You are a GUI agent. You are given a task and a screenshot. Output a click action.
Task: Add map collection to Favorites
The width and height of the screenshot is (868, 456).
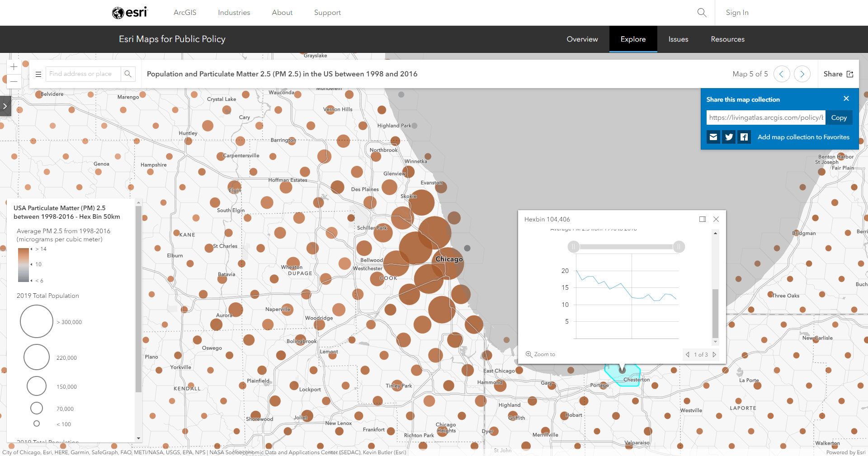point(804,137)
